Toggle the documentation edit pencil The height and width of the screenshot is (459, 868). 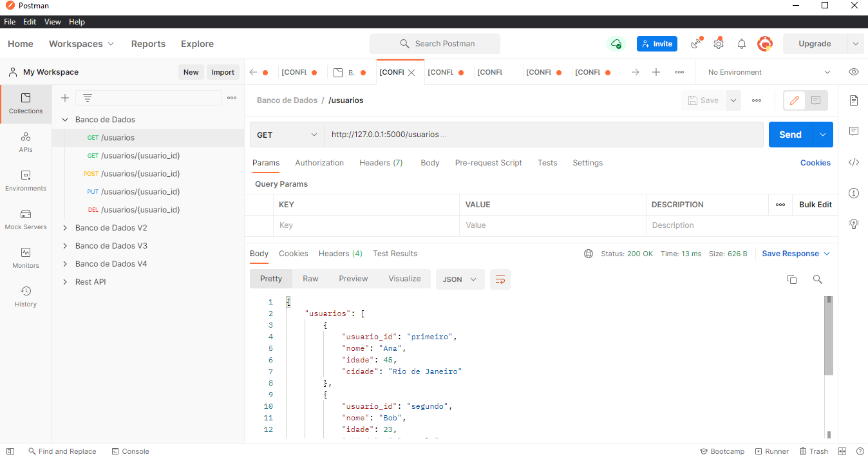pos(793,100)
